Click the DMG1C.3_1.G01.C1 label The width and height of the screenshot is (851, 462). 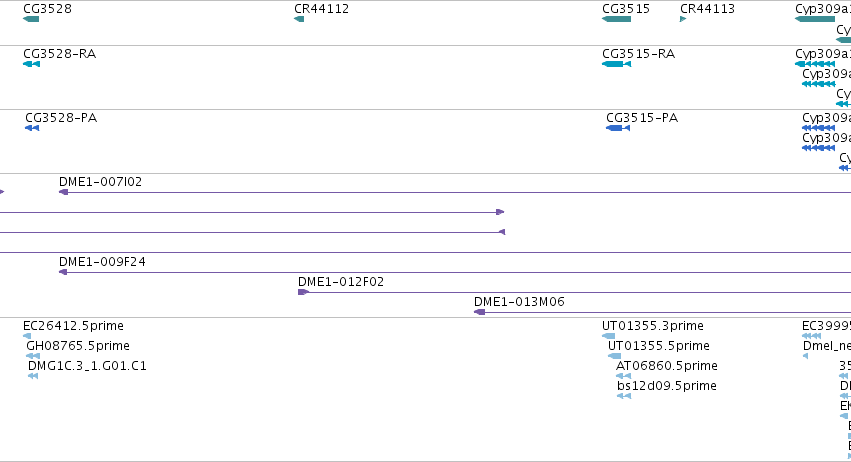pyautogui.click(x=87, y=366)
